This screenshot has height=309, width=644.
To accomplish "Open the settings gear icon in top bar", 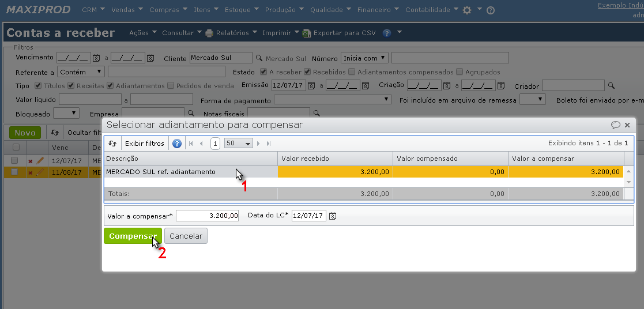I will [467, 10].
